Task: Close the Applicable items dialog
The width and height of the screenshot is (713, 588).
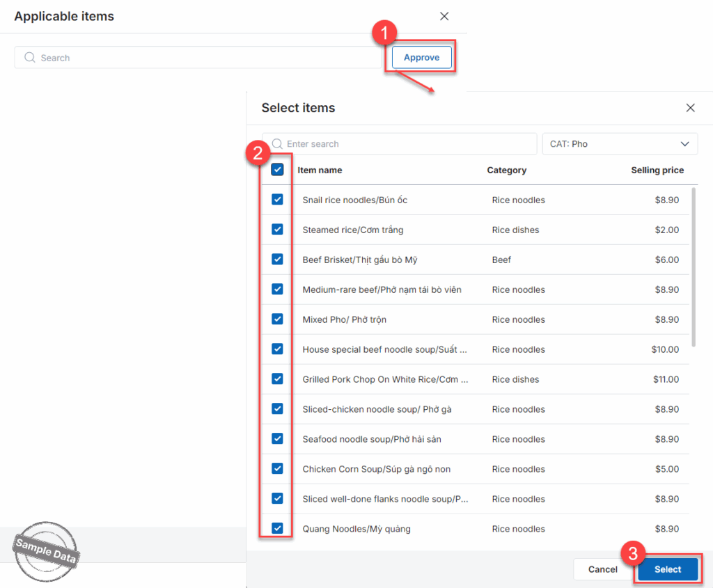Action: click(x=444, y=16)
